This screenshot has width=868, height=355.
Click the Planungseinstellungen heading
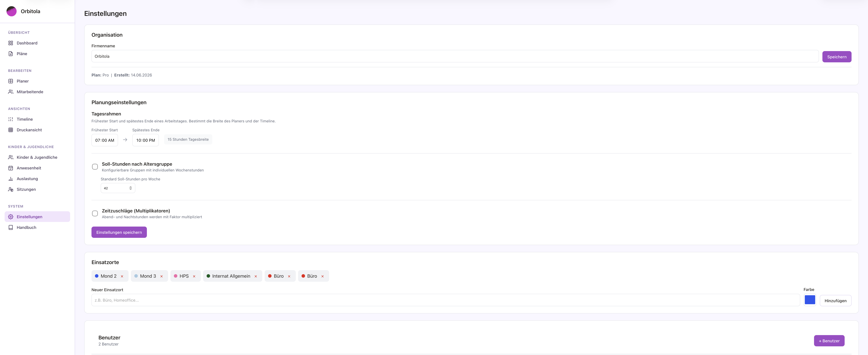tap(119, 102)
